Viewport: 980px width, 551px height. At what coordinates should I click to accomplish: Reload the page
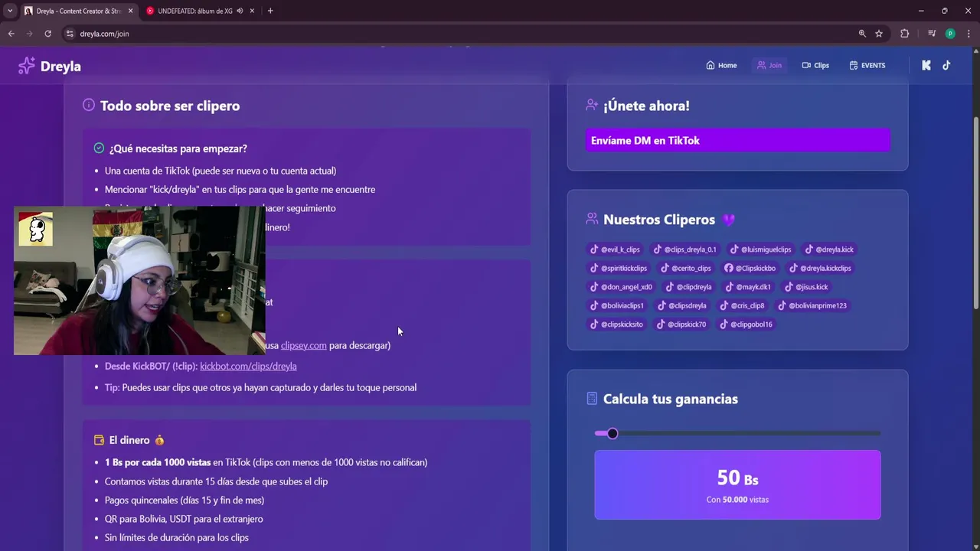point(47,34)
